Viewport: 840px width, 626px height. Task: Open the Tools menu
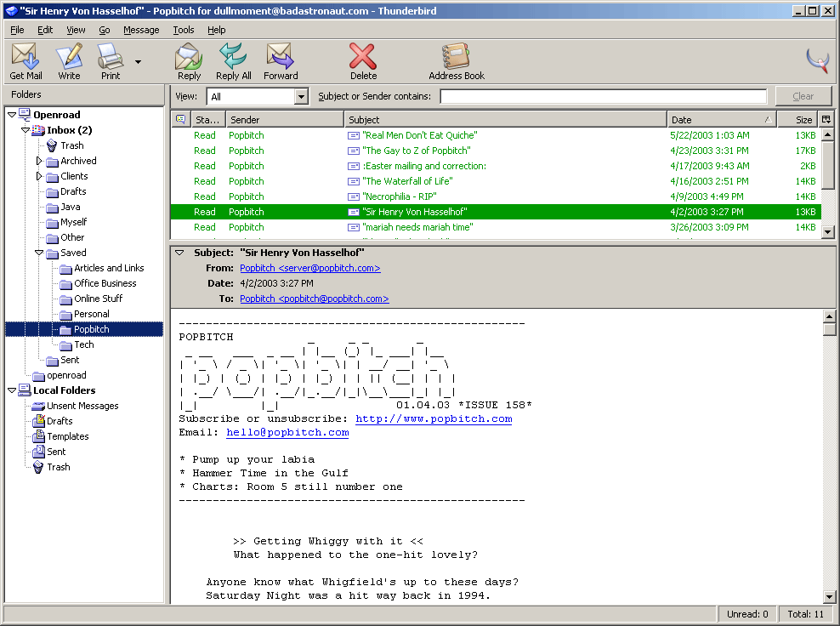183,30
